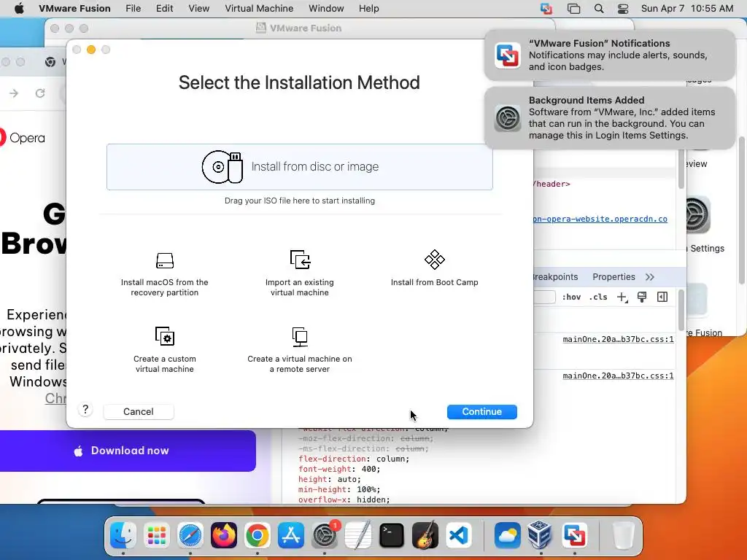The image size is (747, 560).
Task: Toggle .cls classes panel in DevTools
Action: pos(598,297)
